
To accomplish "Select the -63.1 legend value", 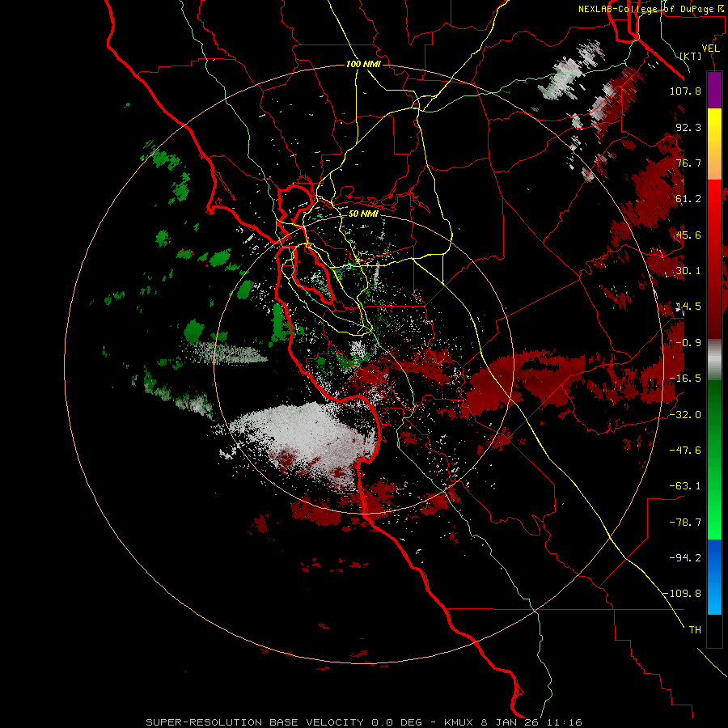I will point(685,486).
